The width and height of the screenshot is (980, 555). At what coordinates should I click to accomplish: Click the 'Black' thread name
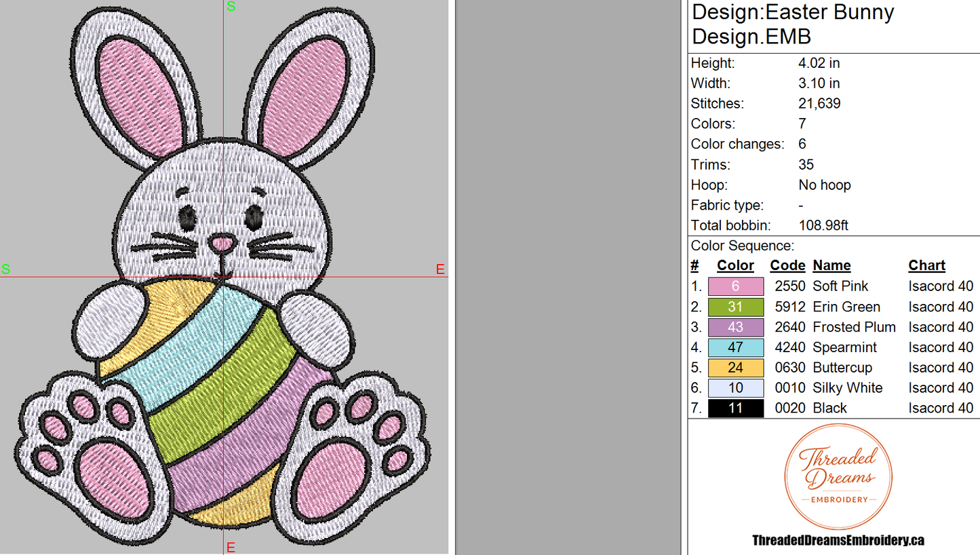(x=830, y=408)
